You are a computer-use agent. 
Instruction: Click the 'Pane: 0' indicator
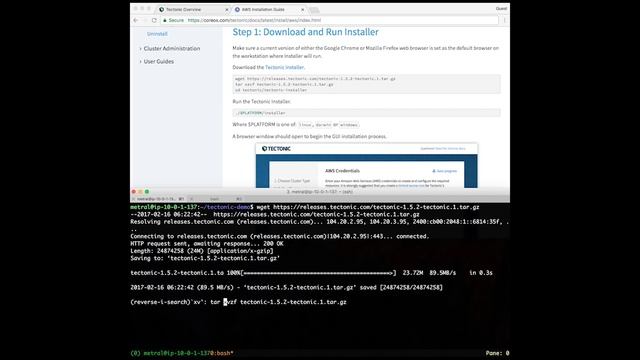(x=497, y=353)
